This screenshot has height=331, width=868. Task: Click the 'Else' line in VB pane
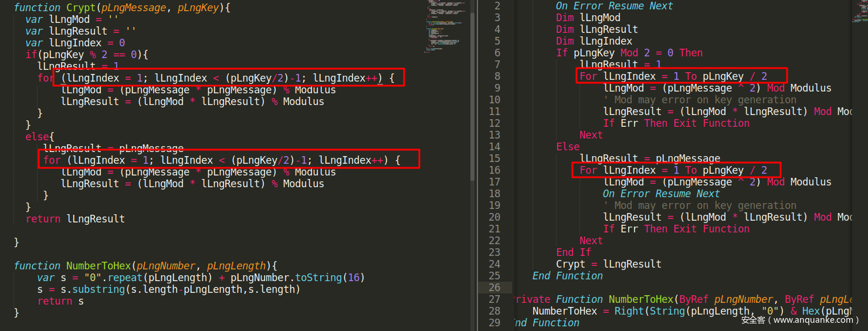pos(568,147)
